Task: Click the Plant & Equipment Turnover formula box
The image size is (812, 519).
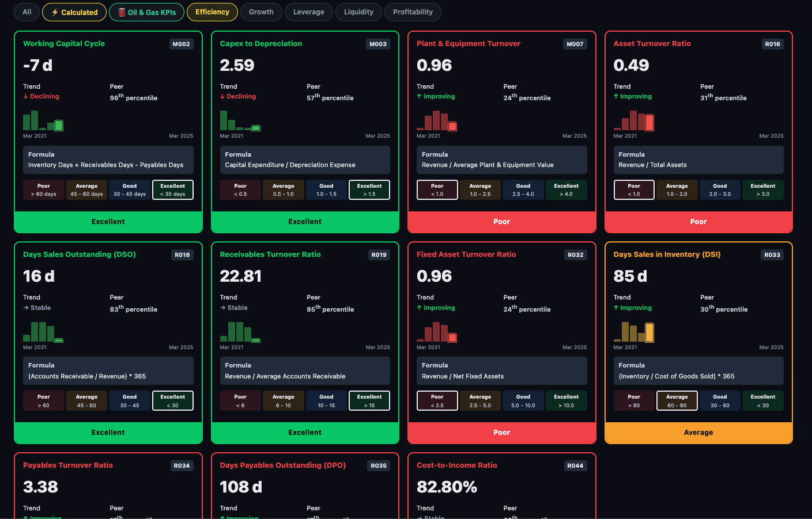Action: (x=501, y=160)
